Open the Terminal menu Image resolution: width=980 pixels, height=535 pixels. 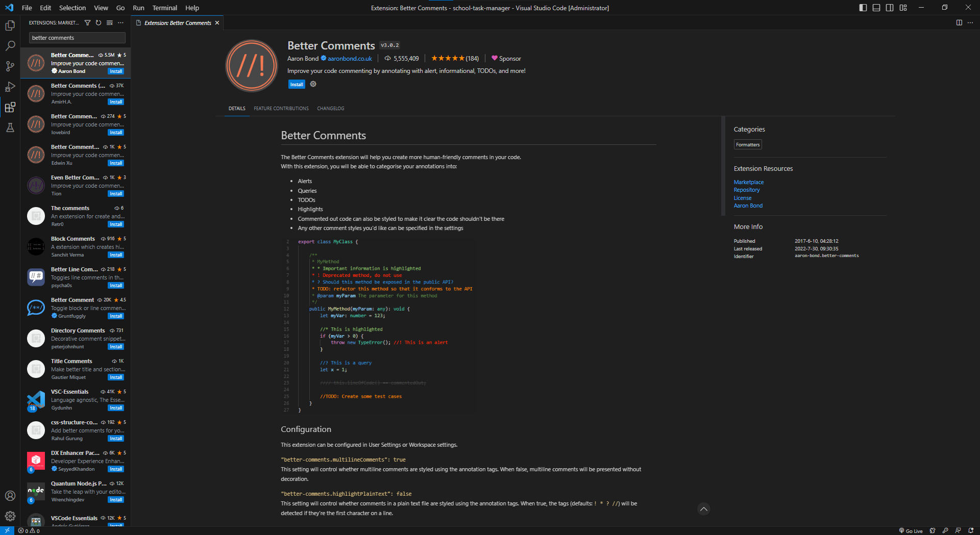click(164, 8)
